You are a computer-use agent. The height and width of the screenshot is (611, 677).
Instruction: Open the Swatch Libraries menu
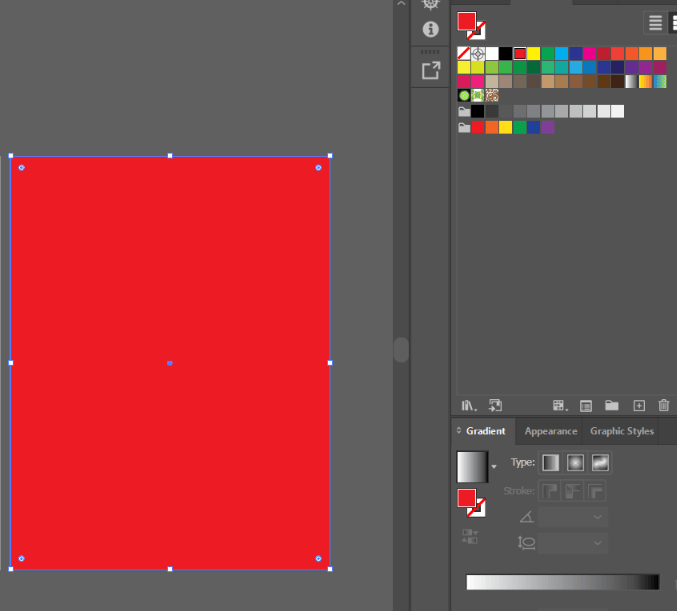point(469,405)
